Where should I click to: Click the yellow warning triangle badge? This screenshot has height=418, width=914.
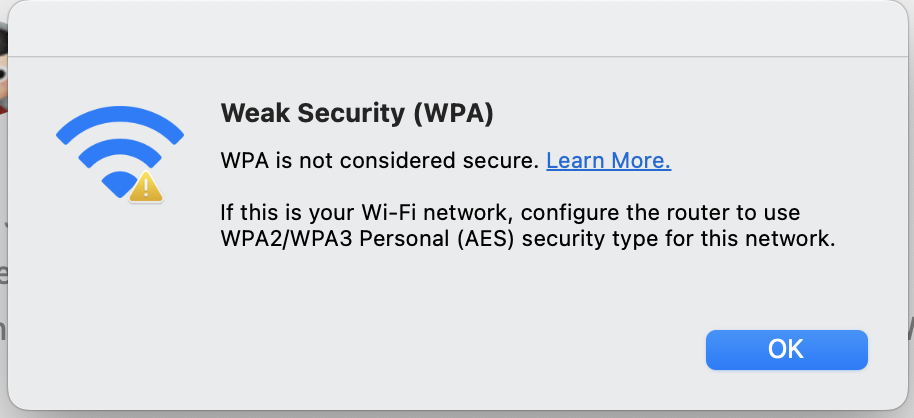pyautogui.click(x=146, y=188)
